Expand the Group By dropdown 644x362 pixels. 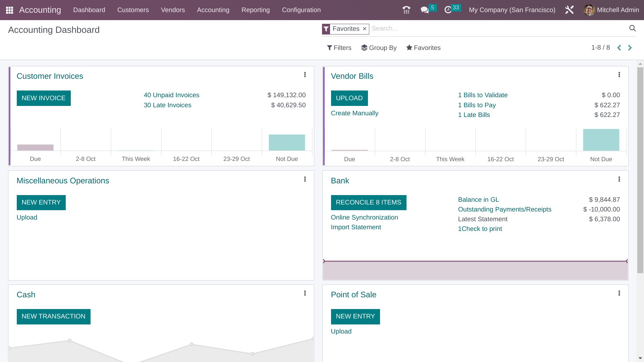(x=379, y=48)
